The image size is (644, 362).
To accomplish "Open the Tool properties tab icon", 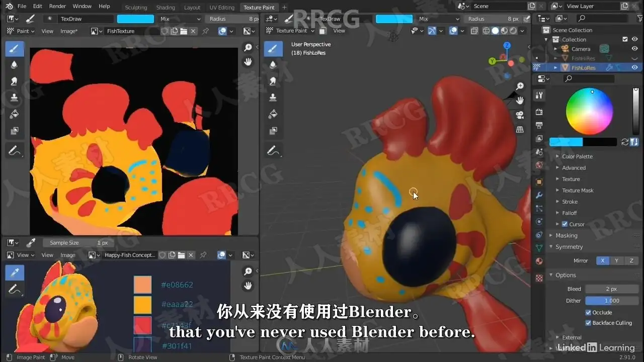I will 539,95.
